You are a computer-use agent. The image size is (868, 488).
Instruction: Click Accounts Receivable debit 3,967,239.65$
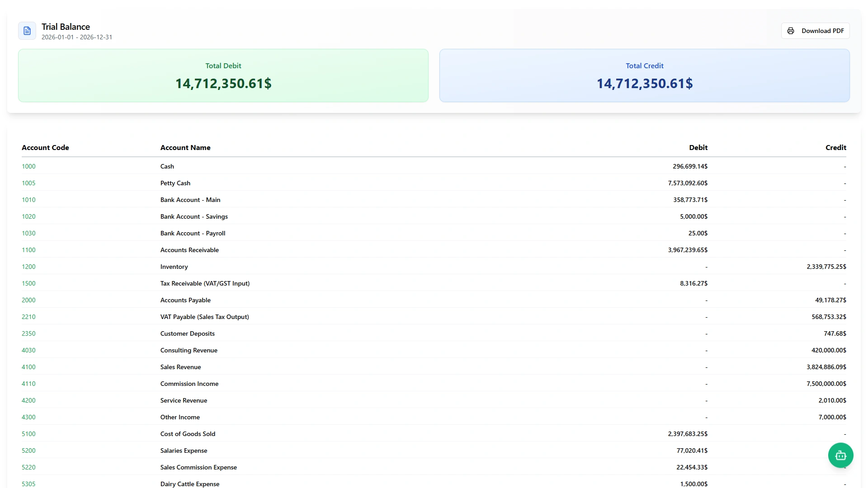pyautogui.click(x=688, y=250)
